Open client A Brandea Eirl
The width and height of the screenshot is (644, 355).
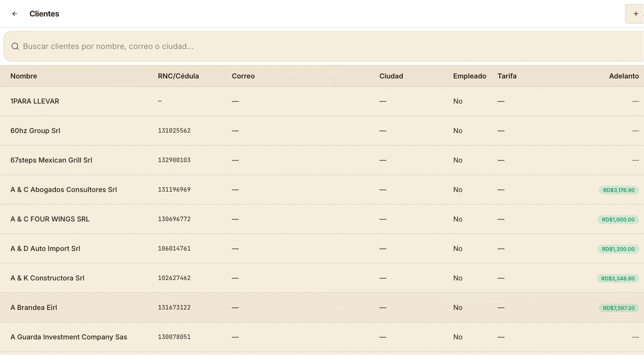pos(34,307)
